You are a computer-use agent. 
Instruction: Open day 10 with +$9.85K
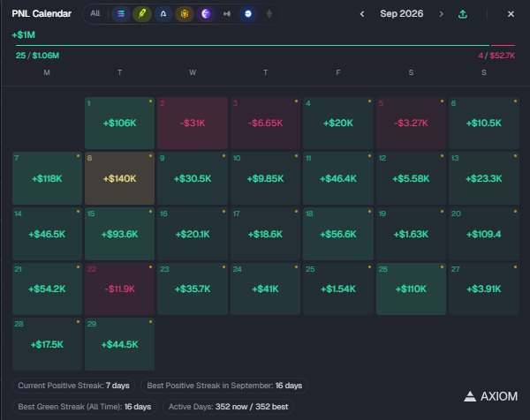coord(265,178)
